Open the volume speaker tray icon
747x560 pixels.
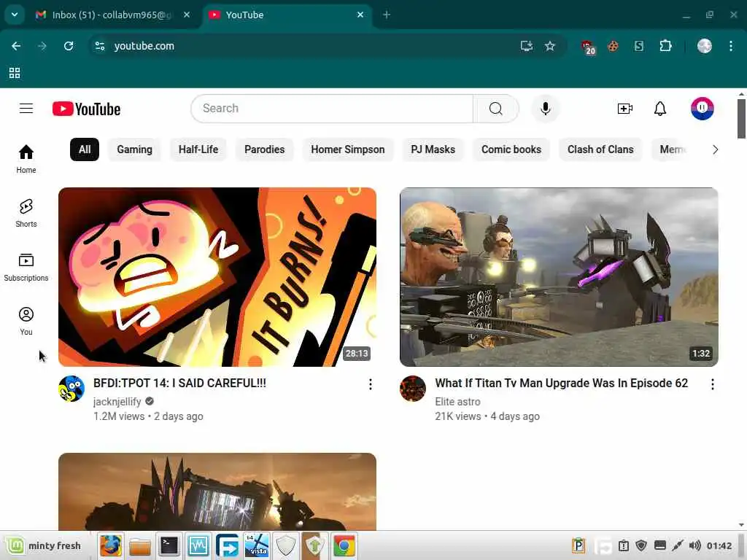point(695,545)
